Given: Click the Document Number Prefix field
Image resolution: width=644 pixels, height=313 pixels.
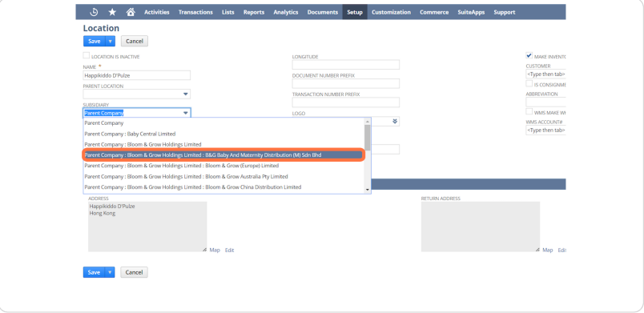Looking at the screenshot, I should coord(346,84).
